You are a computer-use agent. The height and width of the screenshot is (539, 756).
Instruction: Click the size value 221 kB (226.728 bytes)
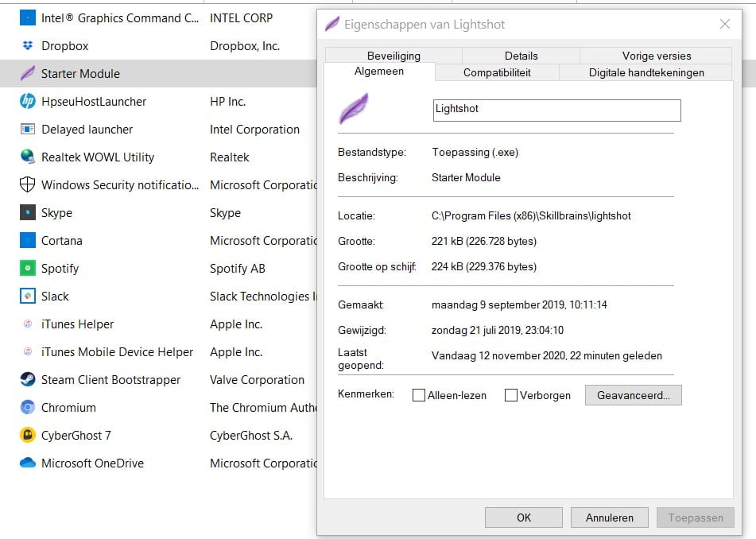(x=483, y=241)
